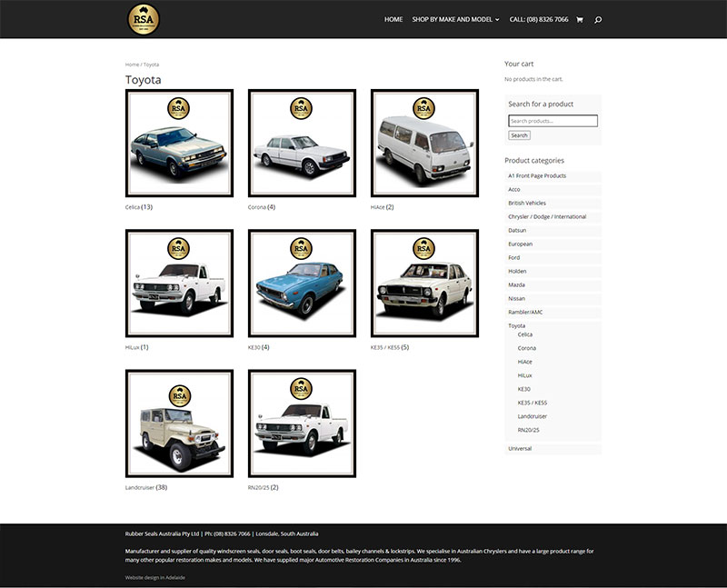Open the RN20/25 subcategory link
The height and width of the screenshot is (588, 727).
pos(527,429)
